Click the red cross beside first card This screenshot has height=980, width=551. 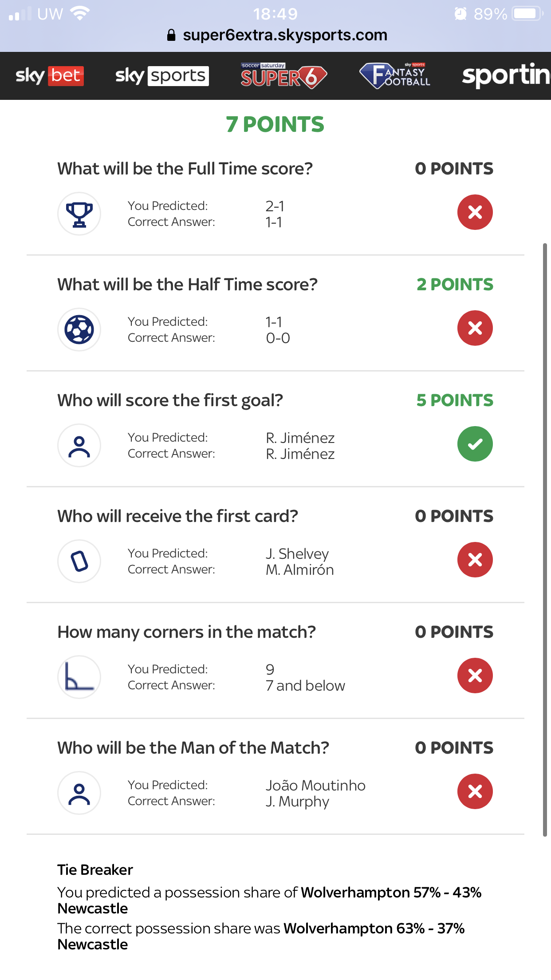[x=475, y=560]
